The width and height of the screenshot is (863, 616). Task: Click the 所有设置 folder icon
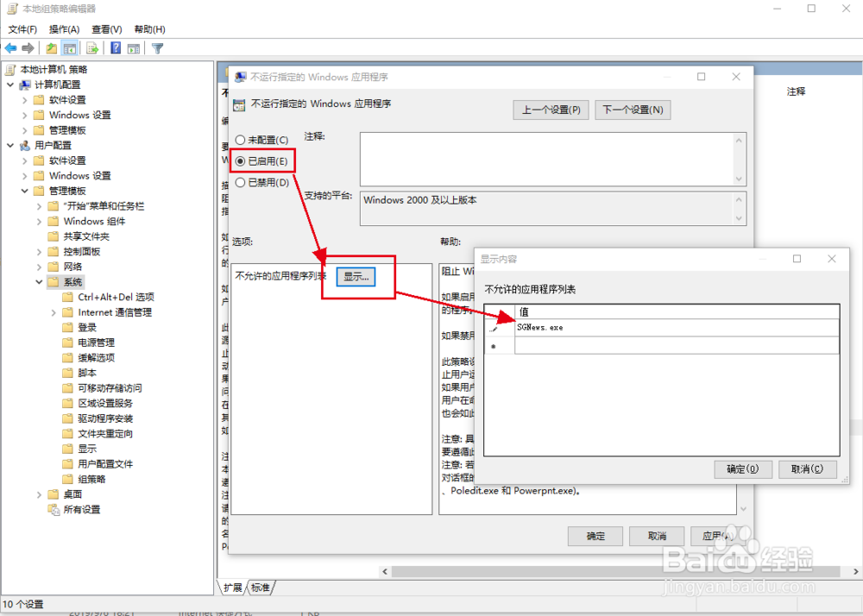tap(54, 509)
